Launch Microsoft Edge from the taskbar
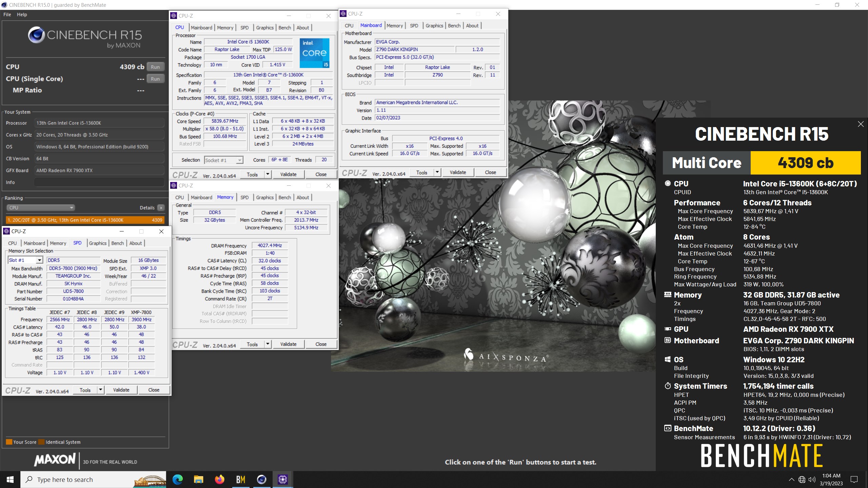Screen dimensions: 868x488 177,480
